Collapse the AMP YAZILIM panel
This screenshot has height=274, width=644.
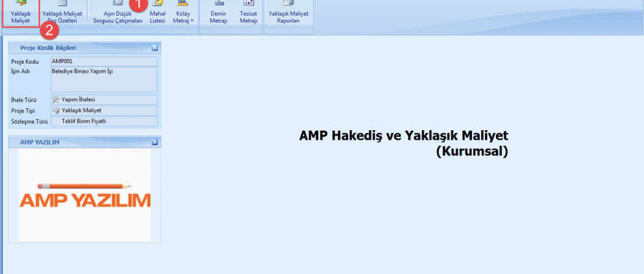pyautogui.click(x=155, y=142)
